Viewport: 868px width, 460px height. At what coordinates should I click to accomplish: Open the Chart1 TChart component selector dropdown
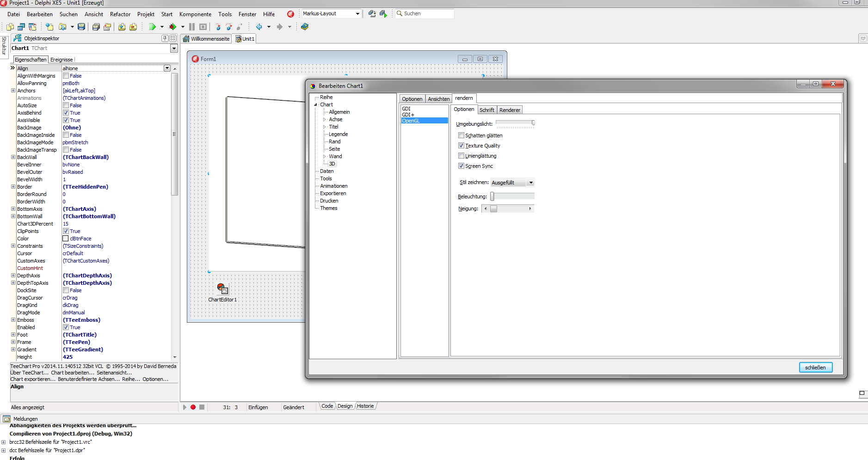point(174,49)
